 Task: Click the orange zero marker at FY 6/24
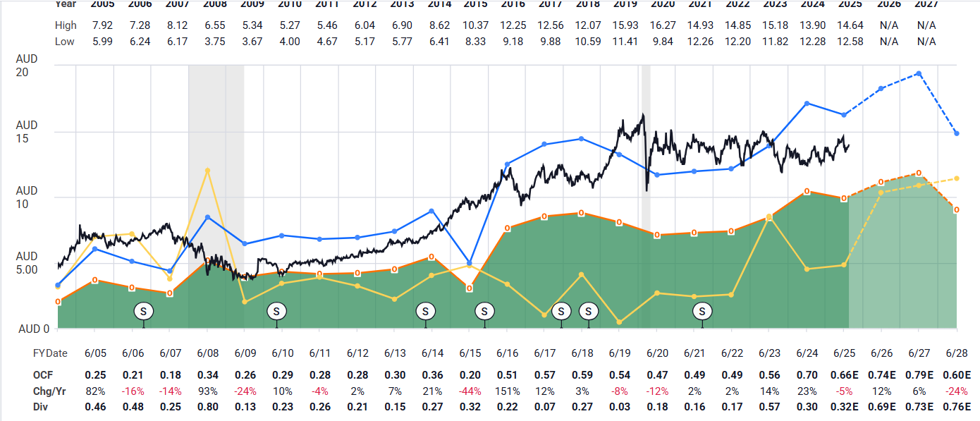807,192
